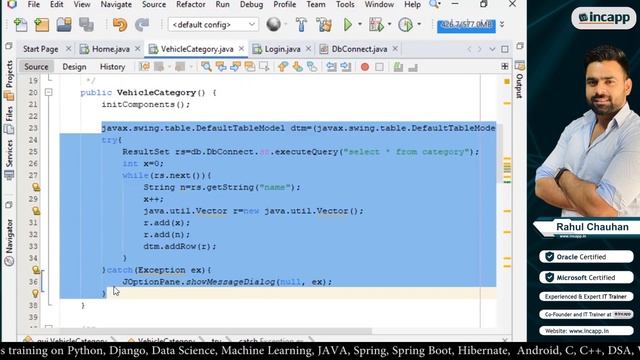Open the Profile menu
Image resolution: width=640 pixels, height=360 pixels.
coord(284,4)
